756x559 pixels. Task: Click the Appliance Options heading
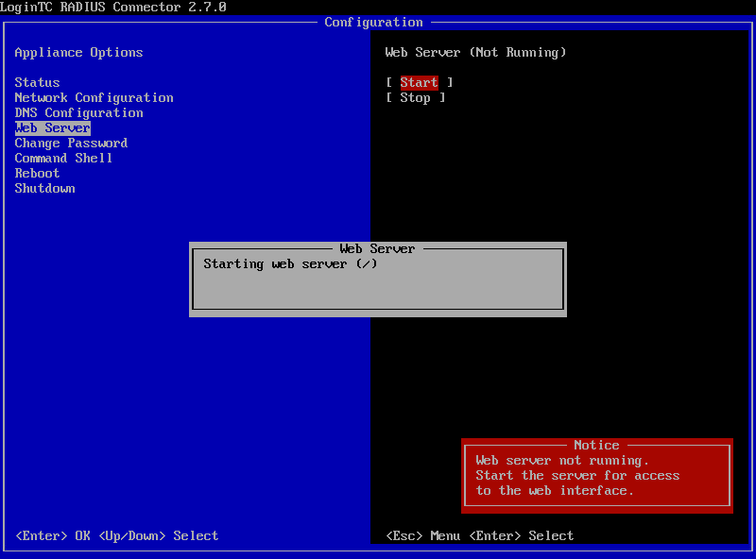point(78,53)
